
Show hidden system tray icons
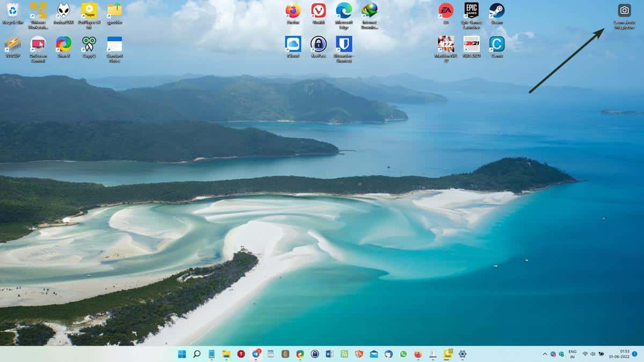(545, 354)
